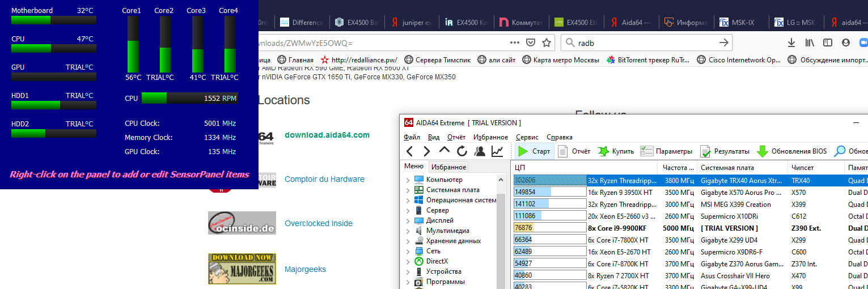Click the AIDA64 user profile toolbar icon
868x289 pixels.
pyautogui.click(x=480, y=151)
